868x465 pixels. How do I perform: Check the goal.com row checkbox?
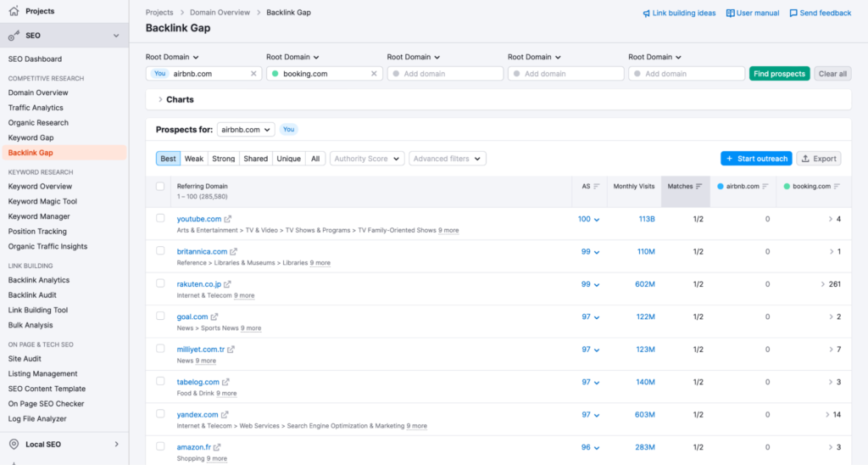point(160,316)
